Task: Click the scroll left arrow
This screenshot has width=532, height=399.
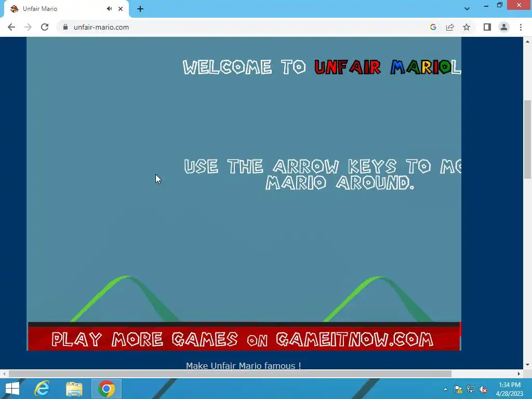Action: pyautogui.click(x=4, y=374)
